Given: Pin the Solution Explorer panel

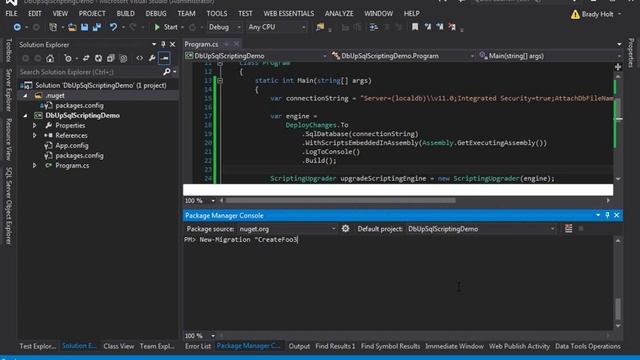Looking at the screenshot, I should pos(163,44).
